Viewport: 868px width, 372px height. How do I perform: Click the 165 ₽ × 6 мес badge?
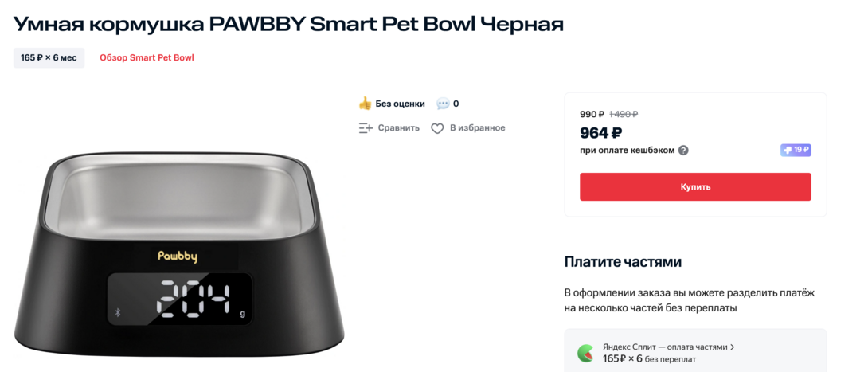49,57
